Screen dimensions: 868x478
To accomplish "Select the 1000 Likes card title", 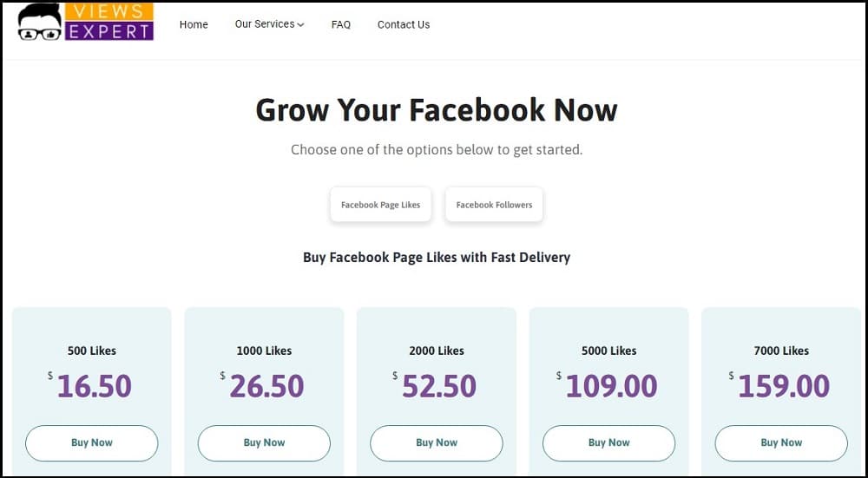I will point(264,350).
